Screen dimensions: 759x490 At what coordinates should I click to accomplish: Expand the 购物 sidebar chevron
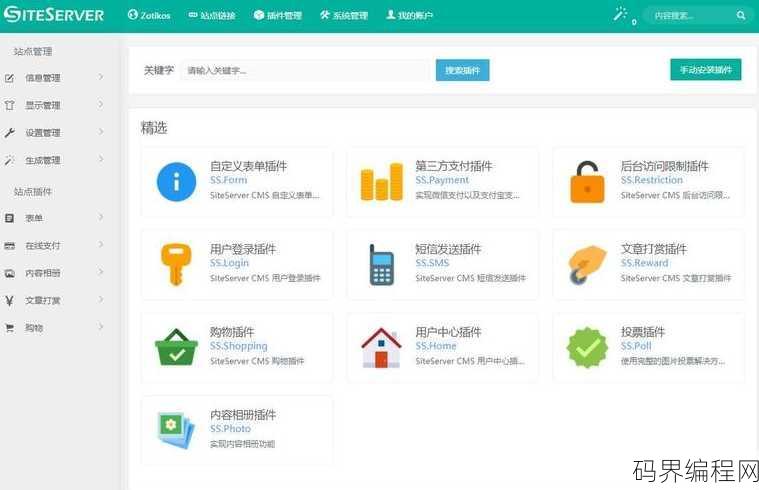coord(101,327)
